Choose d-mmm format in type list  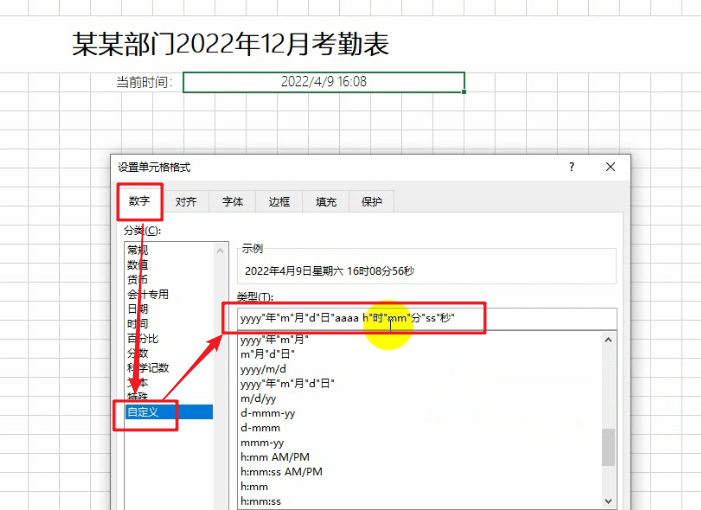point(260,428)
